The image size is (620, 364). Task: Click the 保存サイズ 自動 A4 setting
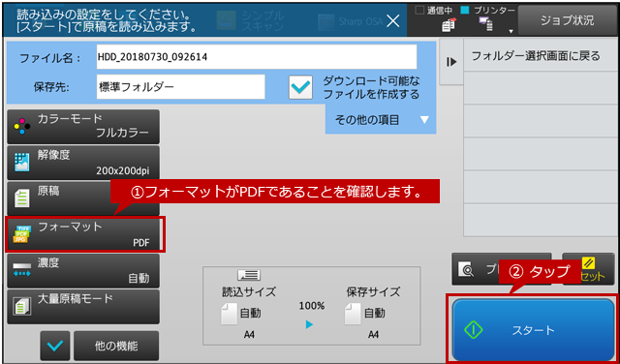pyautogui.click(x=373, y=314)
